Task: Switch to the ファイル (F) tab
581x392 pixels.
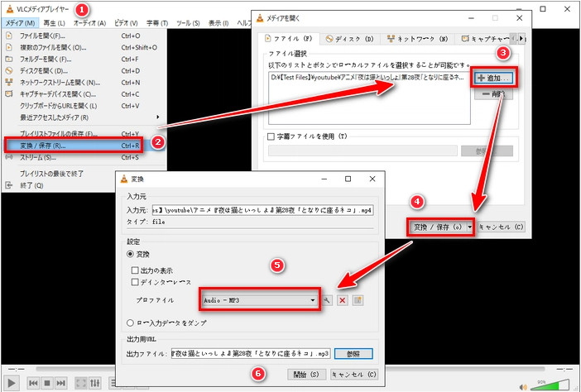Action: pos(290,39)
